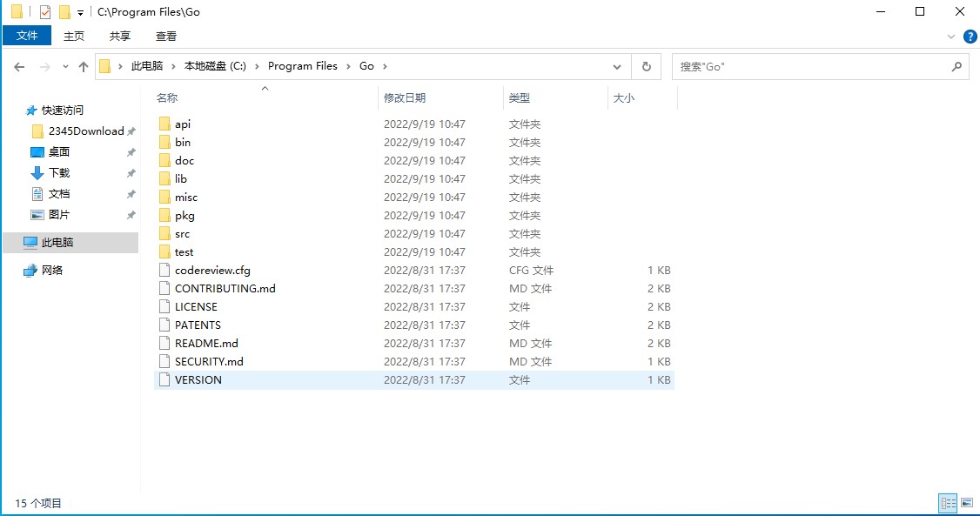Select 2345Download in quick access

86,131
